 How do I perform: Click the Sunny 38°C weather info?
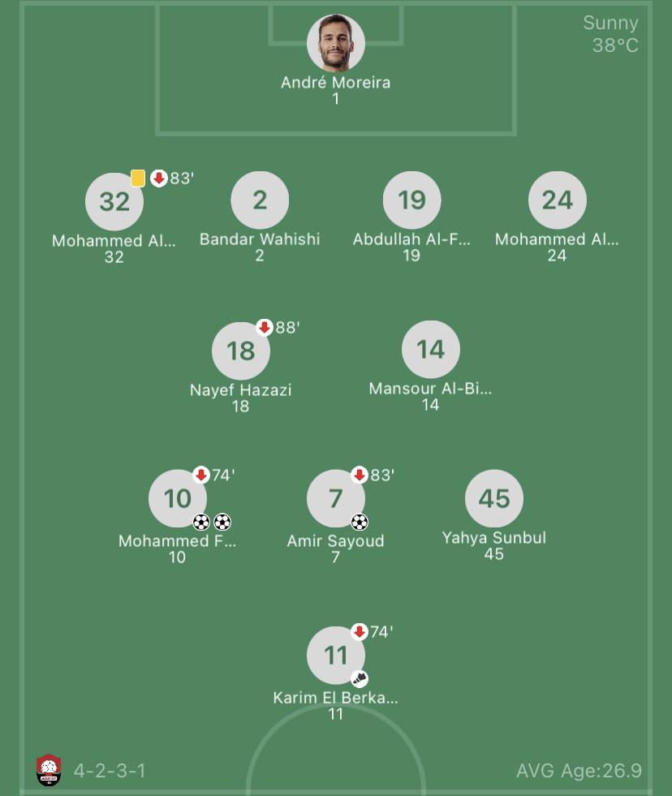pyautogui.click(x=611, y=34)
